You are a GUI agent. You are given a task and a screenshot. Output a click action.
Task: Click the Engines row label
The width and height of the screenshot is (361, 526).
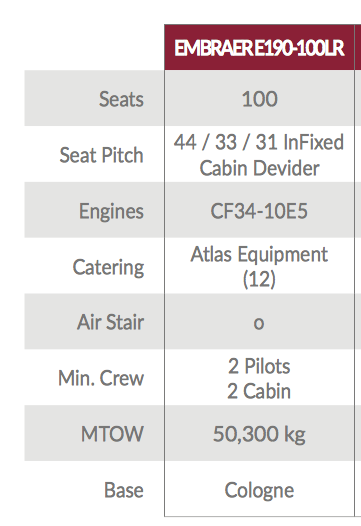pos(111,211)
